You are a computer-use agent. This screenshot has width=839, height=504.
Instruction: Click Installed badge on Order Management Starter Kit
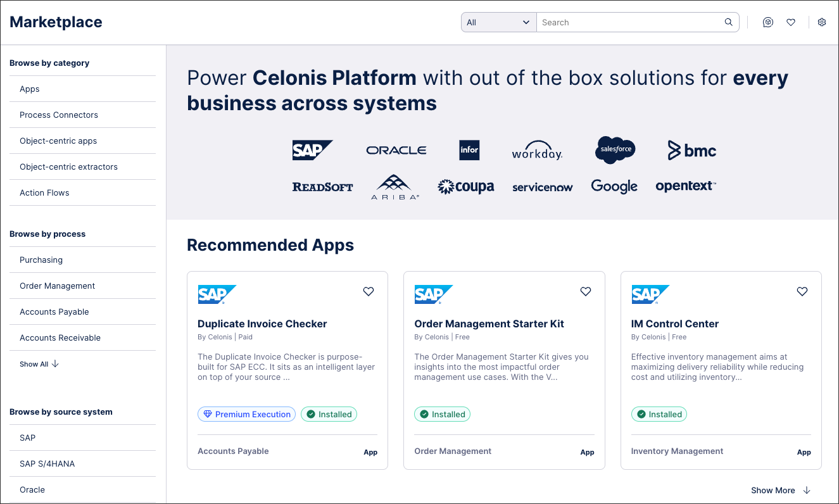point(442,414)
